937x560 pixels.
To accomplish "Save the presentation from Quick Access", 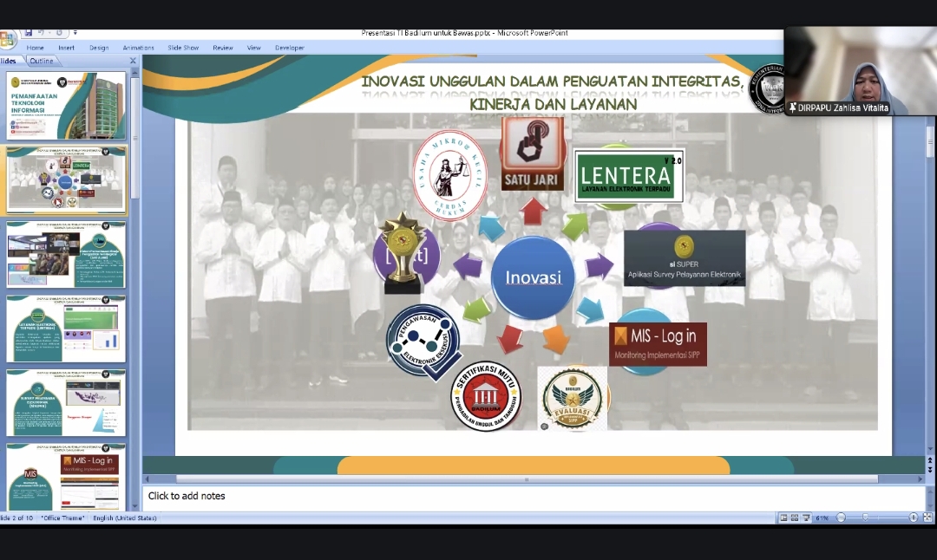I will tap(28, 33).
